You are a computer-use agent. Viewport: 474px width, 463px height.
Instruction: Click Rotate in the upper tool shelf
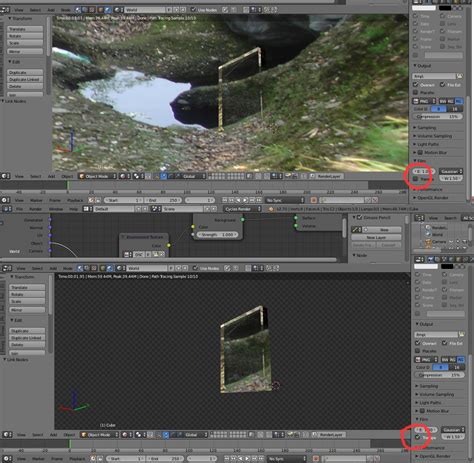[25, 36]
